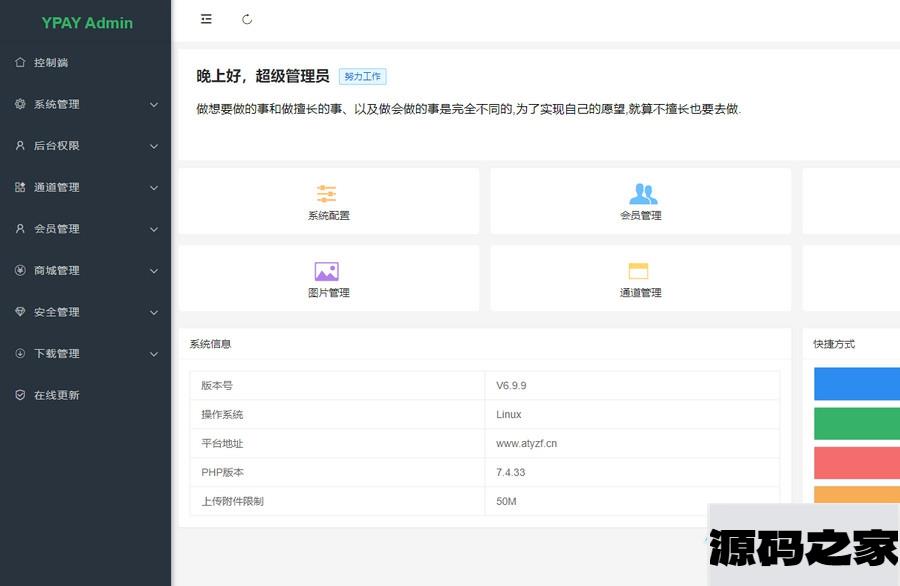Screen dimensions: 900x586
Task: Click the yellow window icon for 通道管理
Action: (638, 270)
